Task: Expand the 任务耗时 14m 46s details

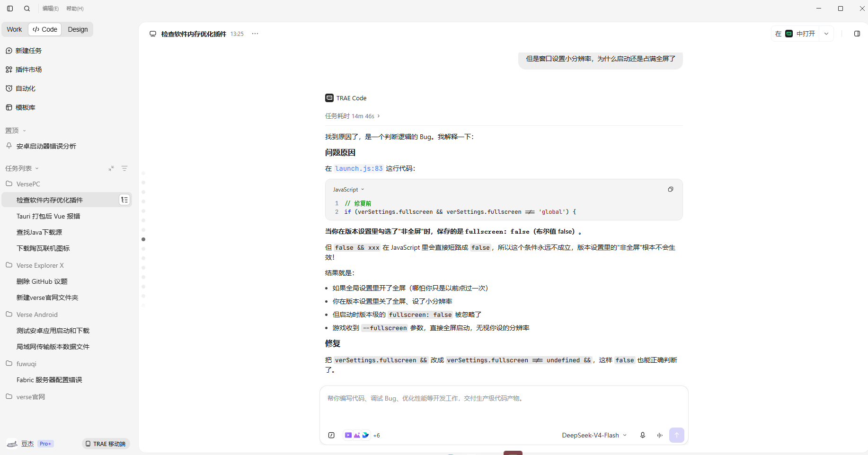Action: point(353,116)
